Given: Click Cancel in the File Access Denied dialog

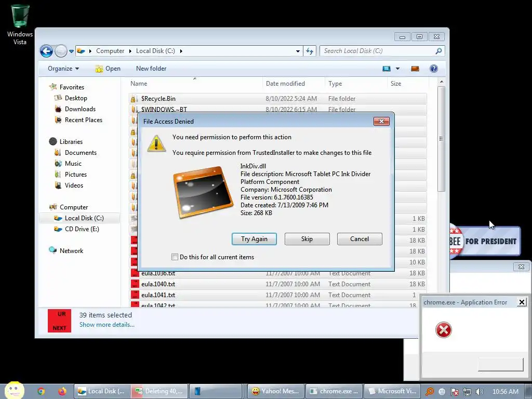Looking at the screenshot, I should (360, 239).
